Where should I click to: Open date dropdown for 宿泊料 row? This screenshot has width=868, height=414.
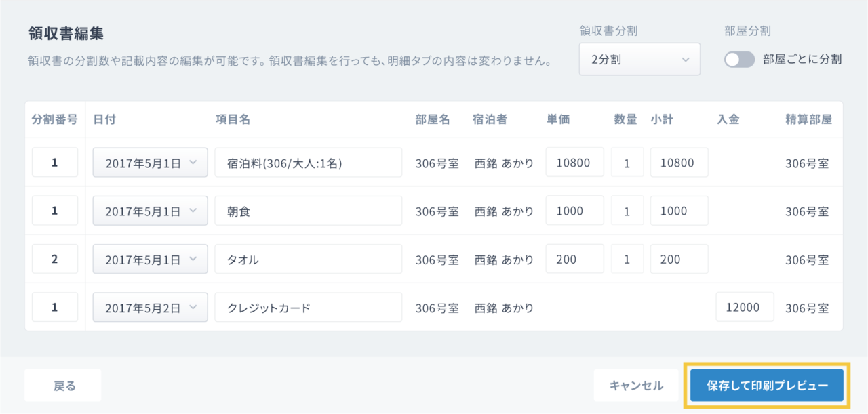coord(150,163)
